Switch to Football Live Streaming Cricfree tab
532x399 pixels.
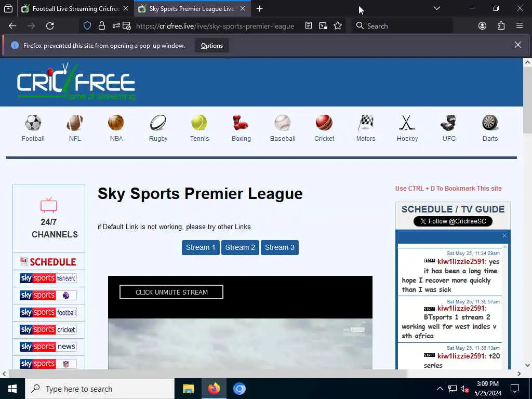(x=75, y=8)
